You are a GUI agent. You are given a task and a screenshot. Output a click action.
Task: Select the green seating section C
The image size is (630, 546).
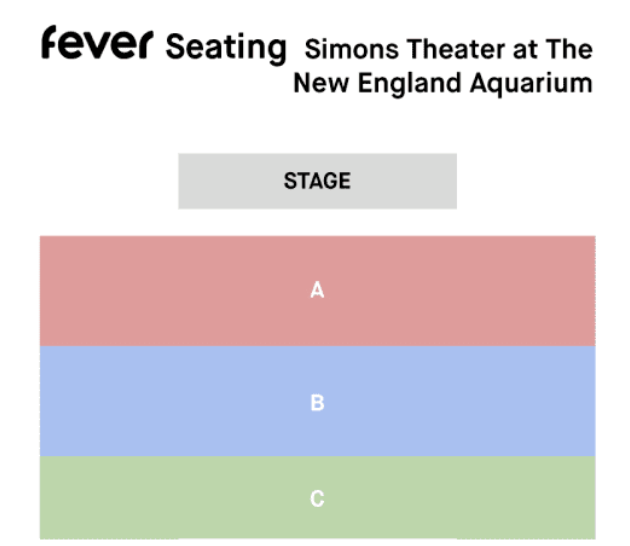pyautogui.click(x=317, y=497)
